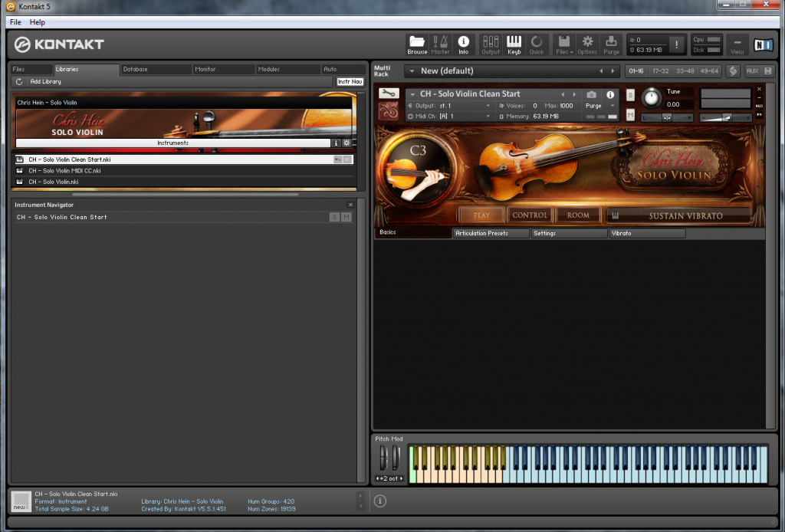The image size is (785, 532).
Task: Open the Master editor metronome icon
Action: [x=440, y=44]
